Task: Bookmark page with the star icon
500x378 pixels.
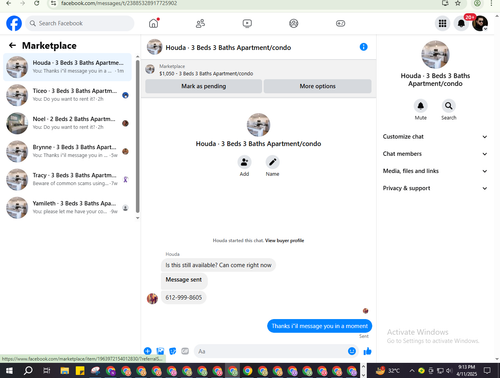Action: click(458, 3)
